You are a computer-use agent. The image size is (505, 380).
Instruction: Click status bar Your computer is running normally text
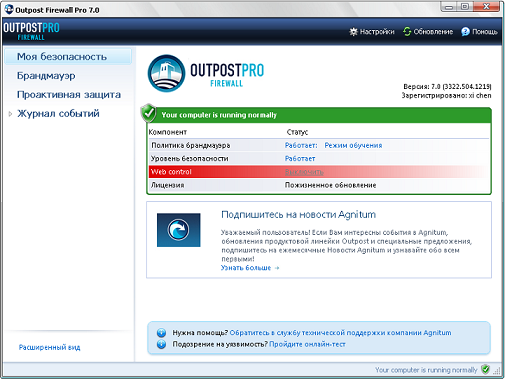pos(426,370)
